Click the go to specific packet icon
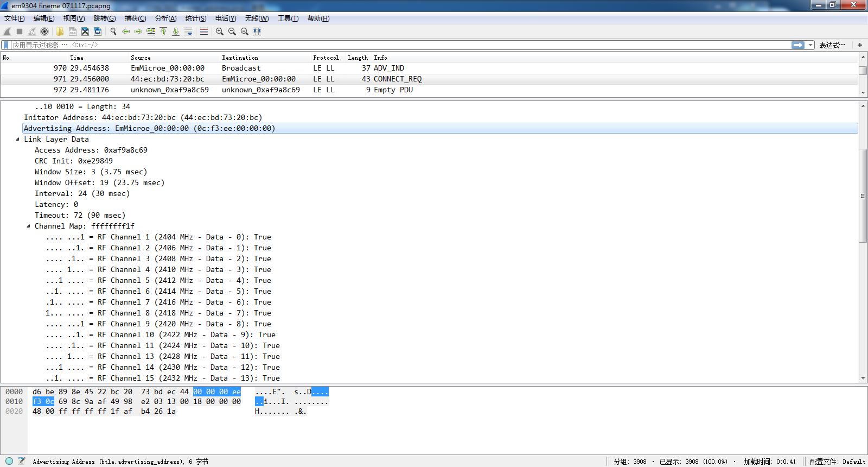The height and width of the screenshot is (467, 868). coord(151,31)
